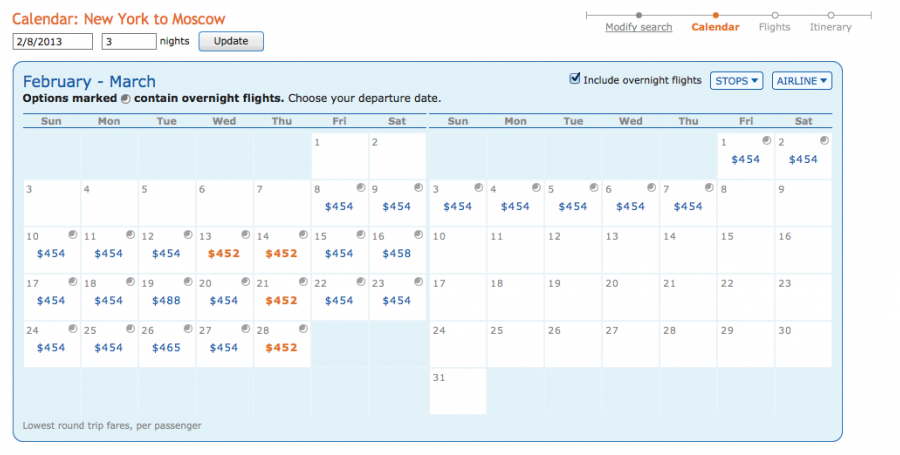Click overnight moon icon on February 13

click(x=245, y=234)
